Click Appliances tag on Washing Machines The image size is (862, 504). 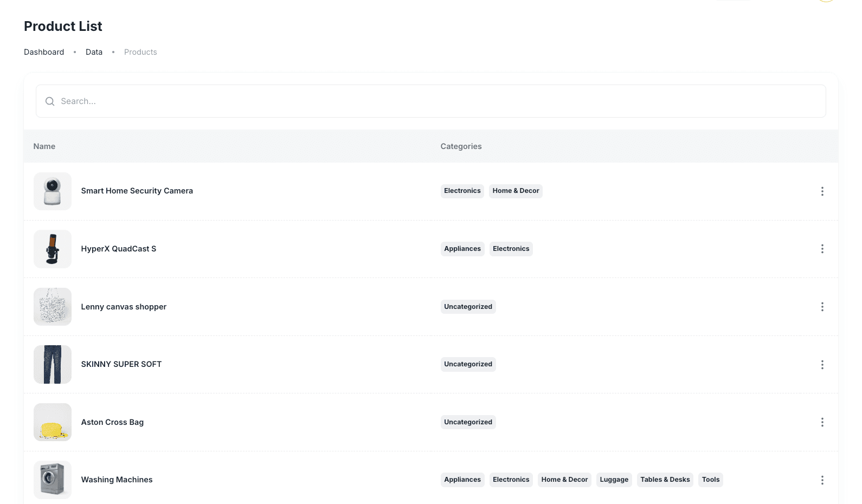(x=462, y=480)
